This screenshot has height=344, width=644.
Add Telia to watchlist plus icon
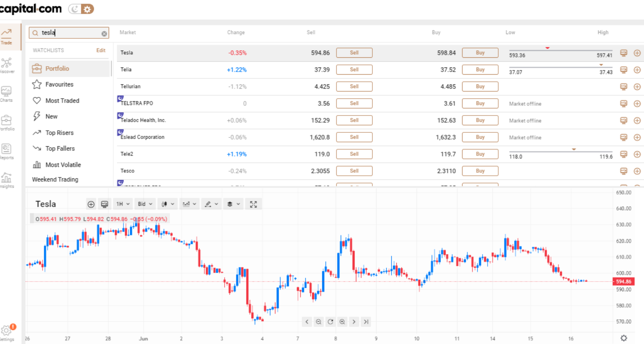click(637, 70)
